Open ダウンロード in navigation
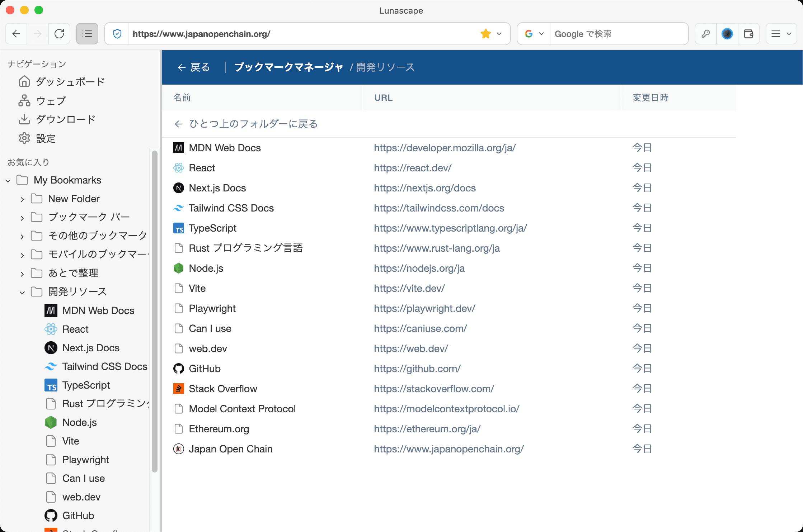The image size is (803, 532). click(x=57, y=119)
